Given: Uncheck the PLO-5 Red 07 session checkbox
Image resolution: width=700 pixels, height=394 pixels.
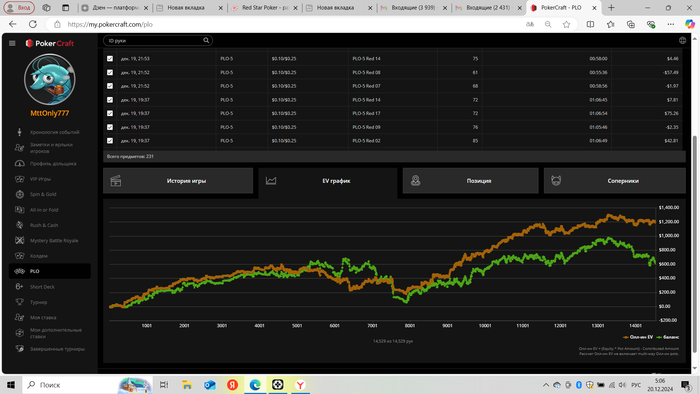Looking at the screenshot, I should [x=110, y=86].
